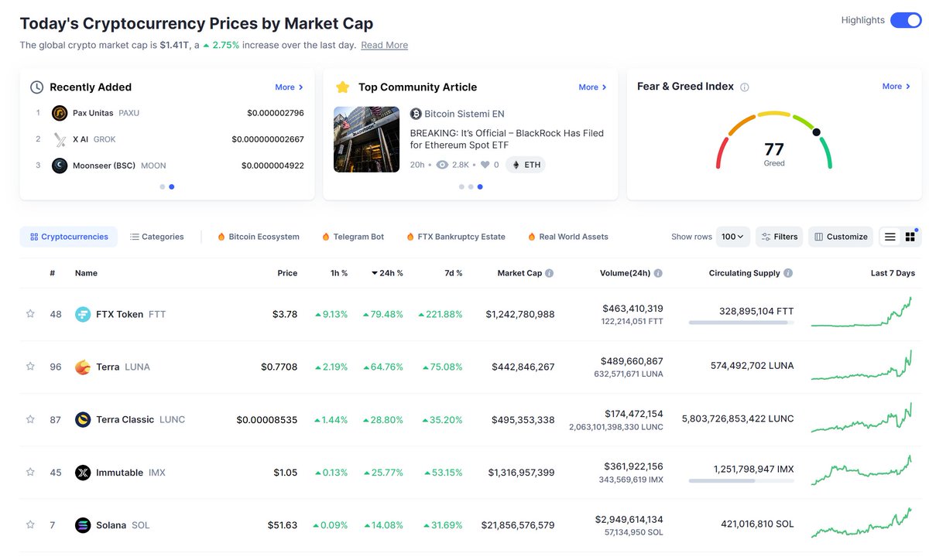
Task: Click the Filters button
Action: (779, 237)
